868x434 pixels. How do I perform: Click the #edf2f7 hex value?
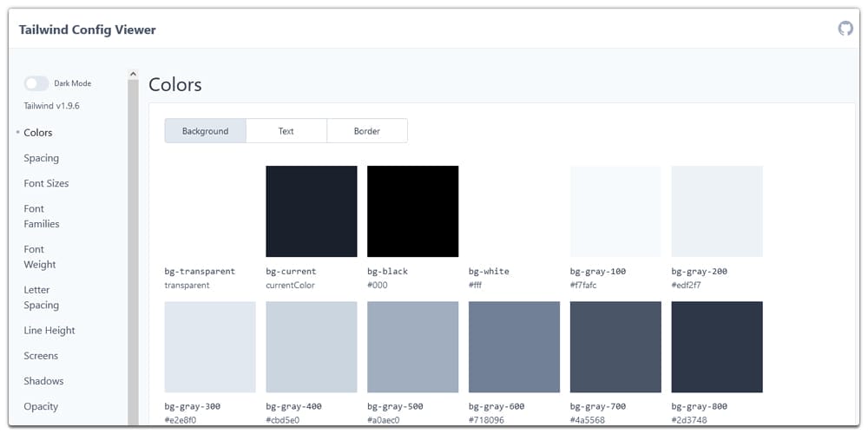686,286
